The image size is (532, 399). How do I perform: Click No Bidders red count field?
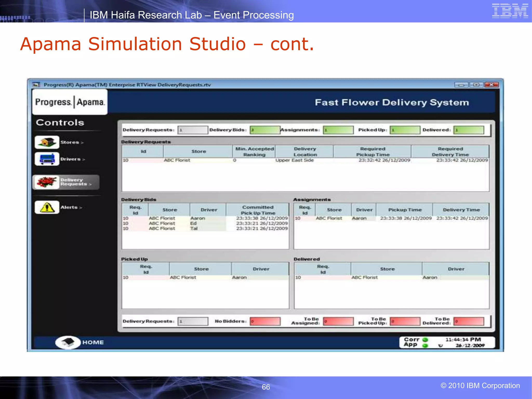click(x=265, y=321)
